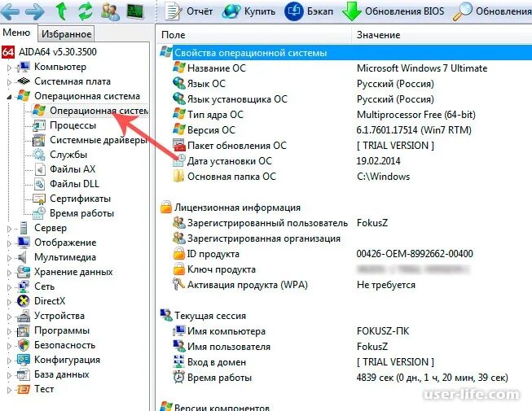Click the Сервер tower icon
This screenshot has height=411, width=532.
(24, 228)
